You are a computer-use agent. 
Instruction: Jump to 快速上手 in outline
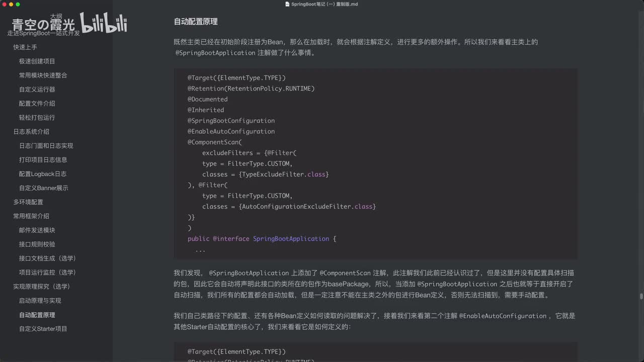[x=25, y=47]
